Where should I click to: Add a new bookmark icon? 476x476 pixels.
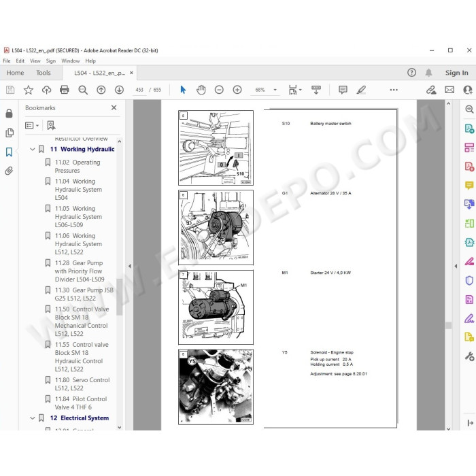(51, 125)
